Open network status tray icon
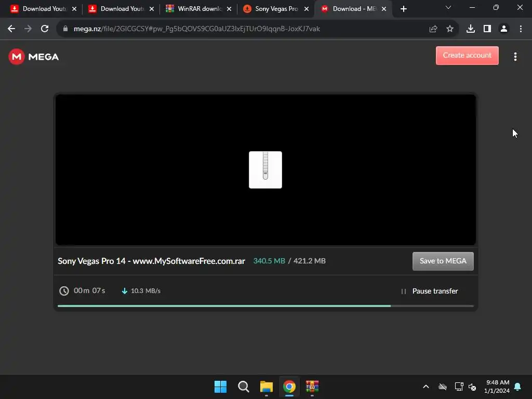532x399 pixels. (459, 387)
